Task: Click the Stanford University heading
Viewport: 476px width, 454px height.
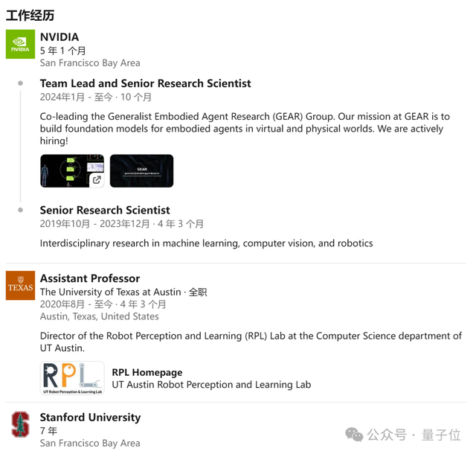Action: 90,418
